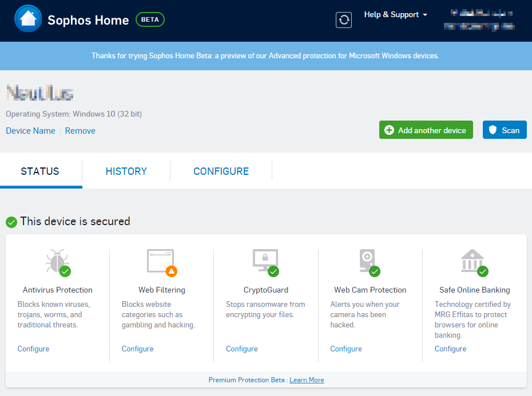Viewport: 532px width, 396px height.
Task: Configure Safe Online Banking
Action: (451, 349)
